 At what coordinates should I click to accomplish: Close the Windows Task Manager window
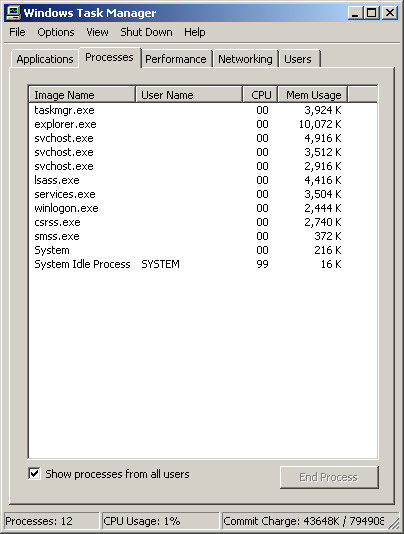point(390,13)
